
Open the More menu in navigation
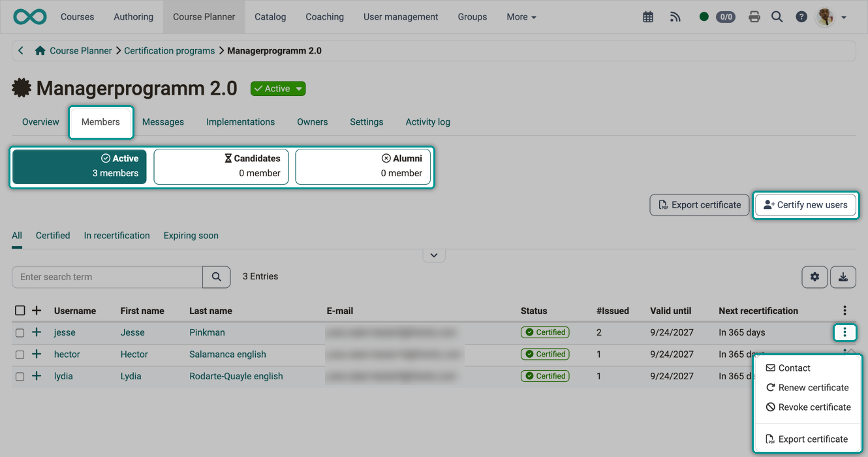(521, 17)
